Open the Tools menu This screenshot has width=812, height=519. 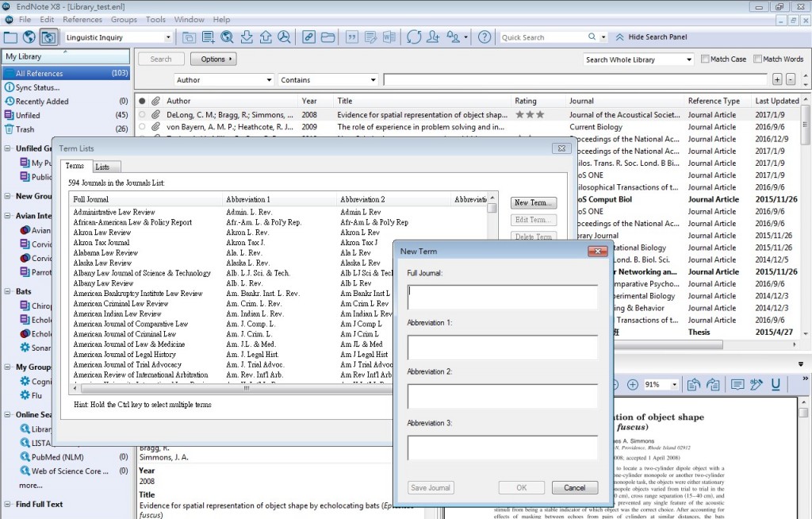[155, 19]
